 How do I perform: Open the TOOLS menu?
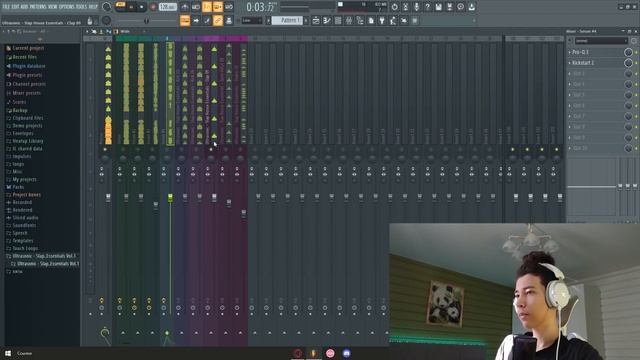pyautogui.click(x=81, y=7)
